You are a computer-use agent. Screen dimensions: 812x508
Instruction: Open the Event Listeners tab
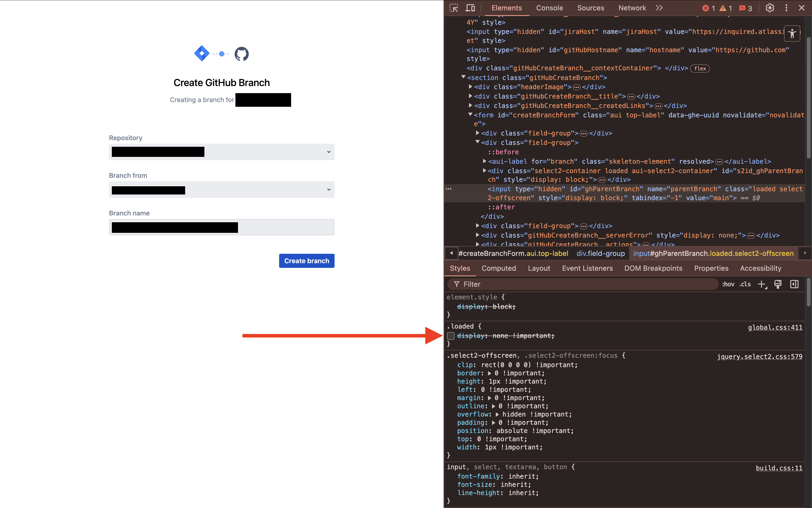point(587,268)
